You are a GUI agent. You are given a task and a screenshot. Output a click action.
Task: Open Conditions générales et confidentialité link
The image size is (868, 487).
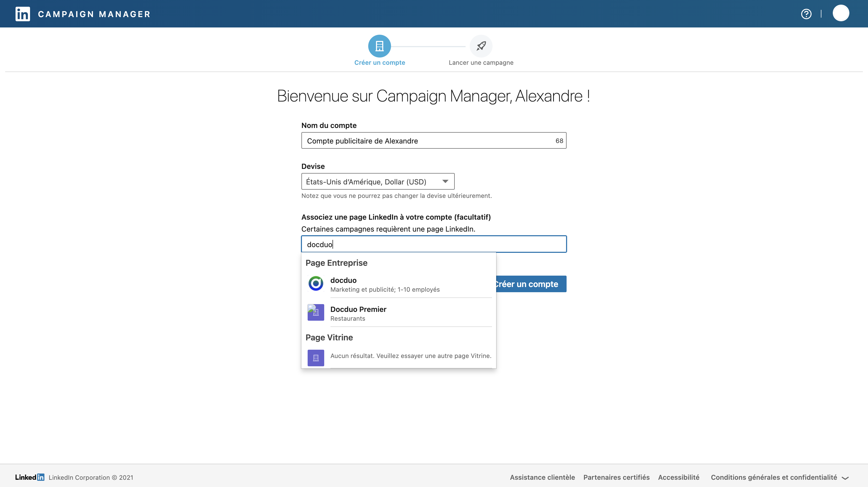pyautogui.click(x=774, y=478)
